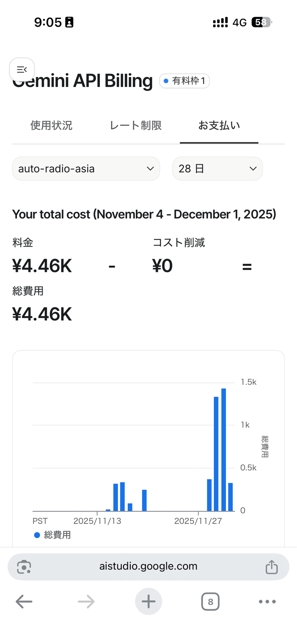The height and width of the screenshot is (644, 297).
Task: Toggle the 総費用 legend series dot
Action: pyautogui.click(x=37, y=535)
